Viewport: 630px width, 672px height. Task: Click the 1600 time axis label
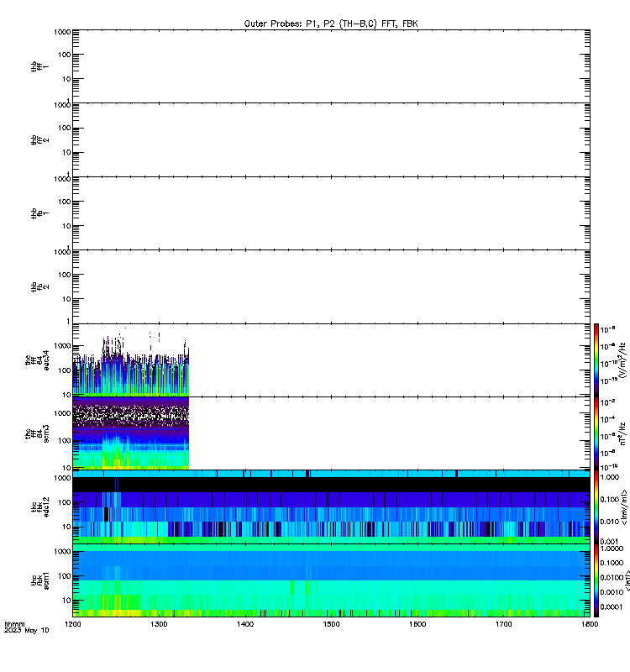tap(417, 624)
